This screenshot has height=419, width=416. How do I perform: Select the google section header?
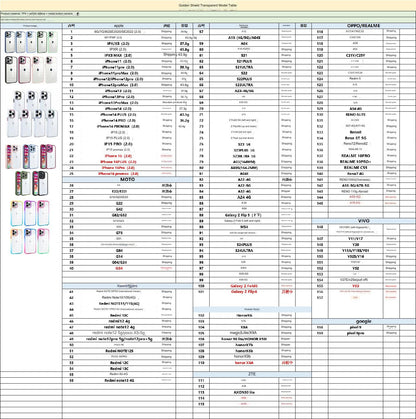click(363, 321)
